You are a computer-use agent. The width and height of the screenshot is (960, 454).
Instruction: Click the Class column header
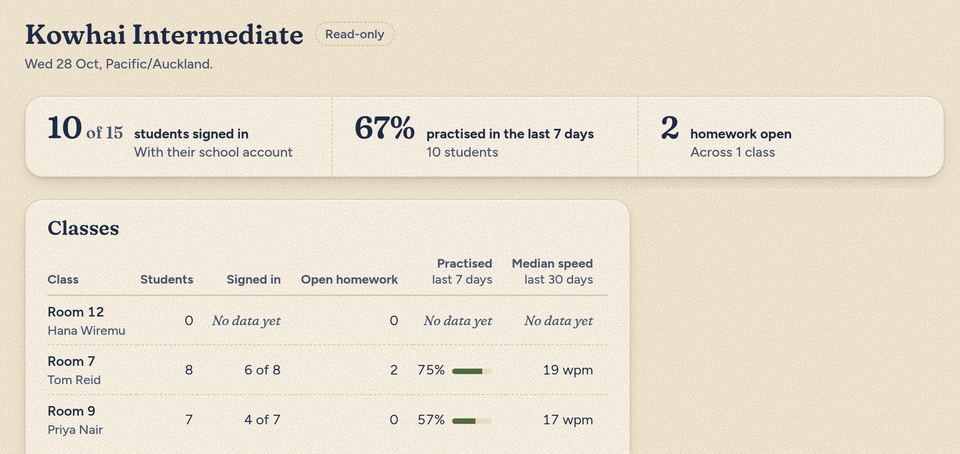pyautogui.click(x=63, y=280)
